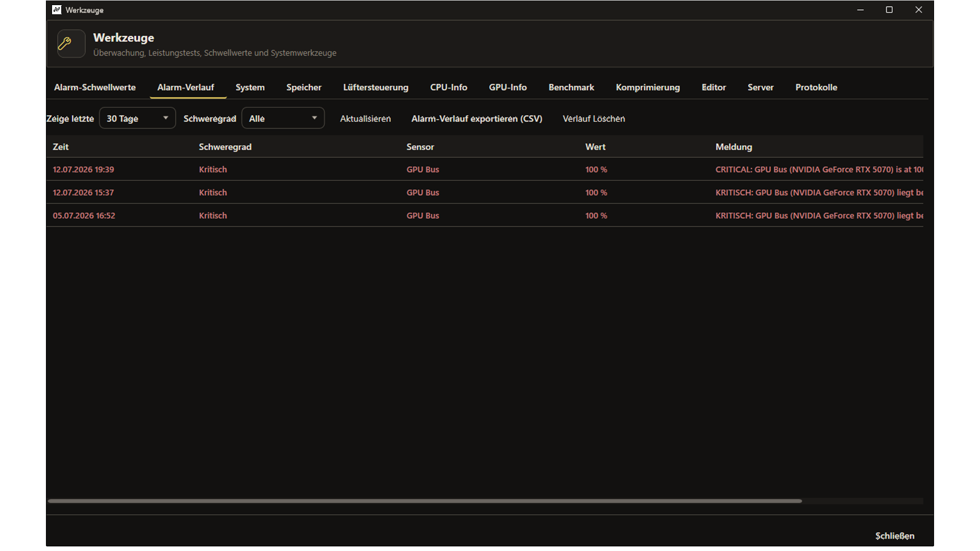Image resolution: width=980 pixels, height=551 pixels.
Task: Sort by the Wert column header
Action: (x=595, y=147)
